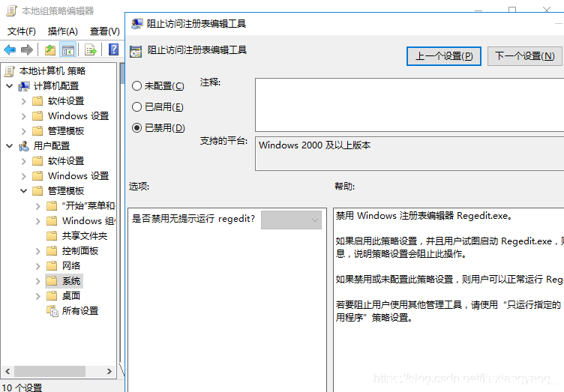
Task: Click the Up one level folder icon
Action: [x=50, y=49]
